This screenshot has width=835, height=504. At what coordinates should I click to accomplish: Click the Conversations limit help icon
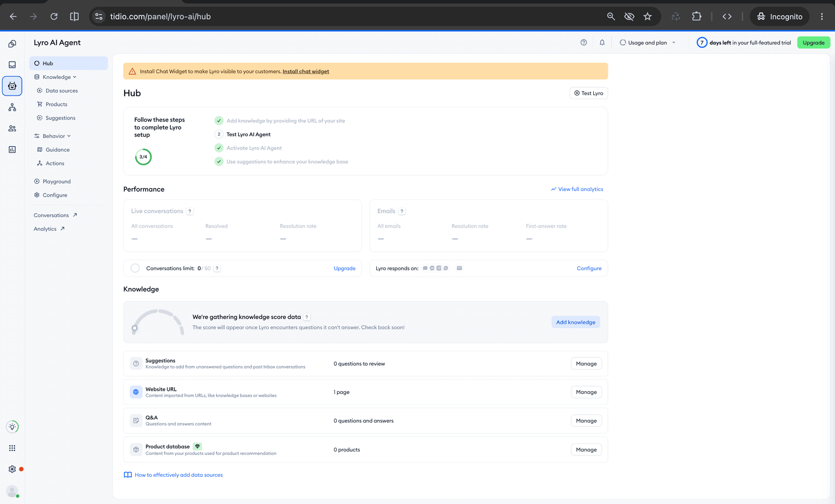click(x=217, y=268)
